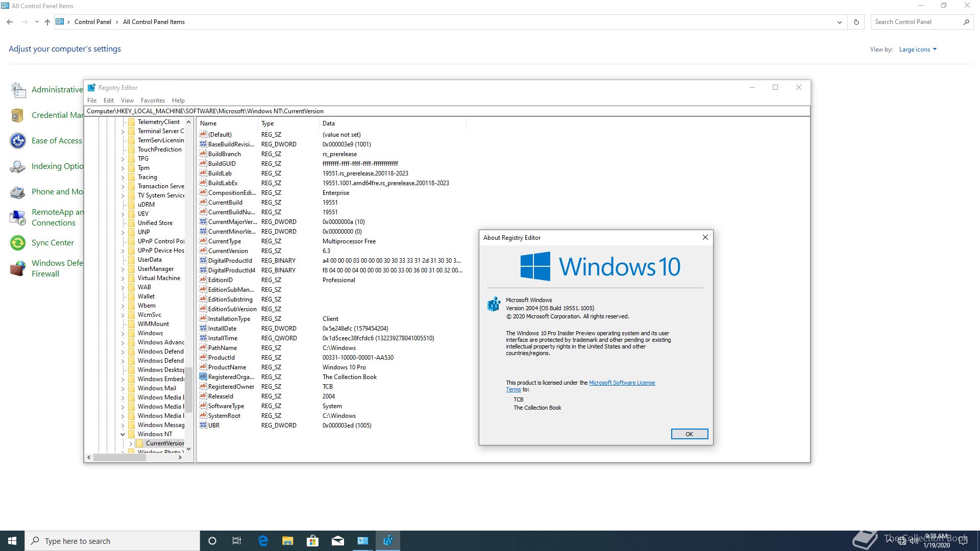Open the Favorites menu in Registry Editor
Viewport: 980px width, 551px height.
click(x=153, y=101)
